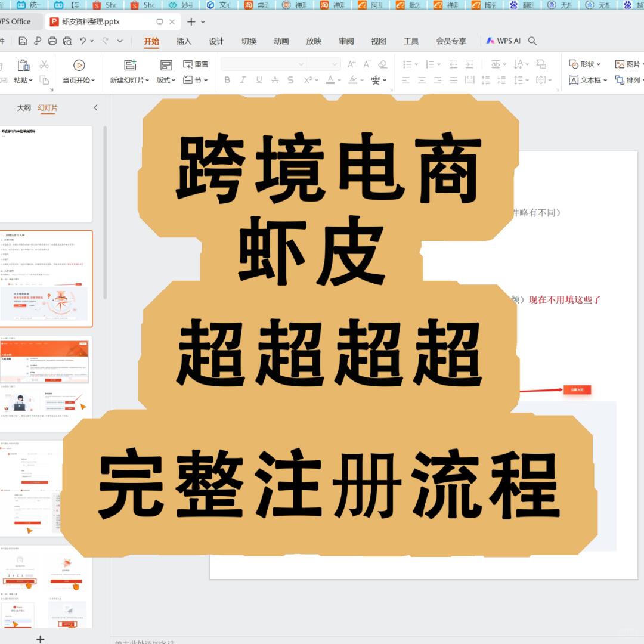Click the numbered list icon

pyautogui.click(x=430, y=64)
